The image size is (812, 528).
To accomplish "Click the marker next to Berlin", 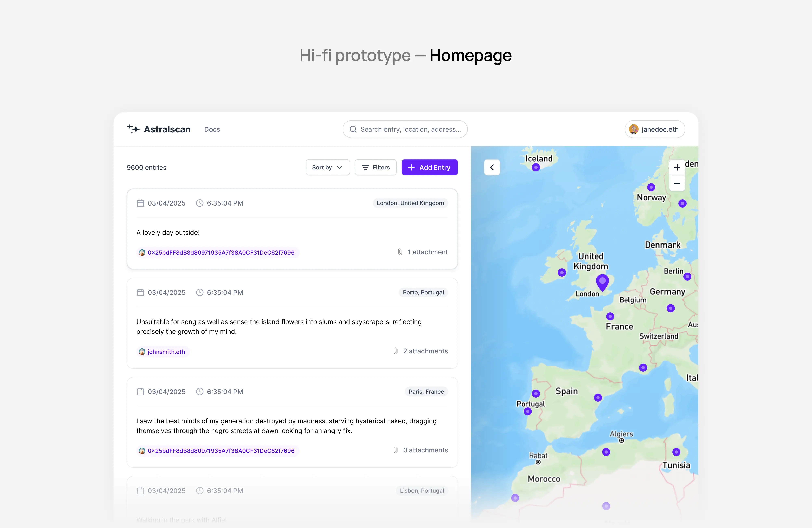I will [x=688, y=276].
